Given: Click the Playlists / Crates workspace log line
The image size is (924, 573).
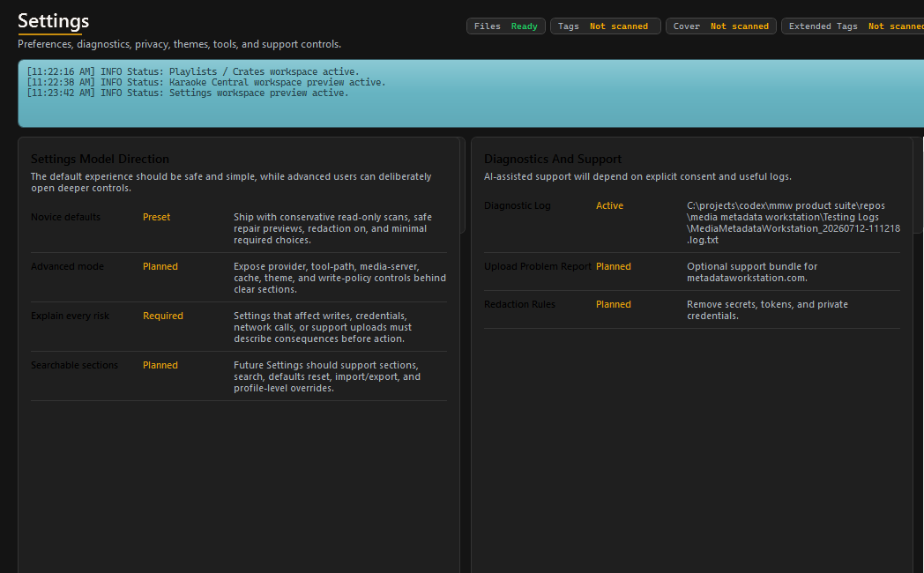Looking at the screenshot, I should point(193,72).
